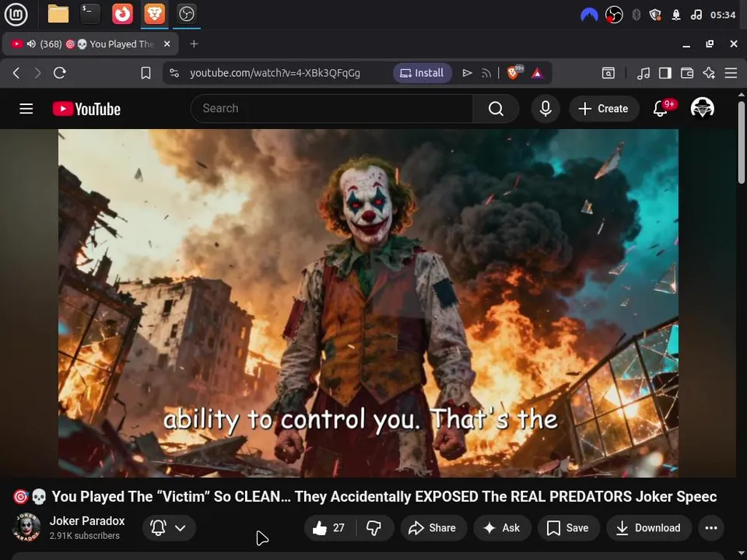Open the Brave main hamburger menu

(x=731, y=73)
